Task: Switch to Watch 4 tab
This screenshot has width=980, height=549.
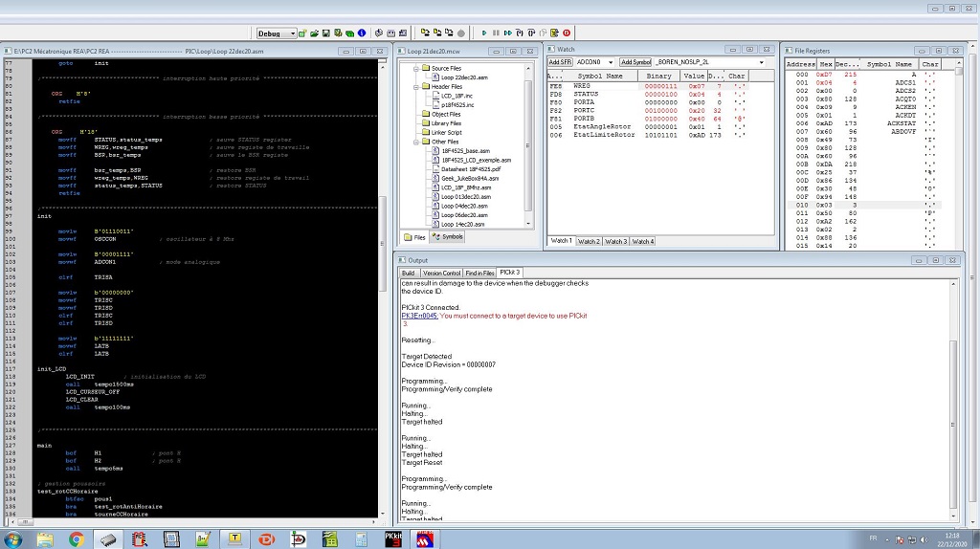Action: point(642,241)
